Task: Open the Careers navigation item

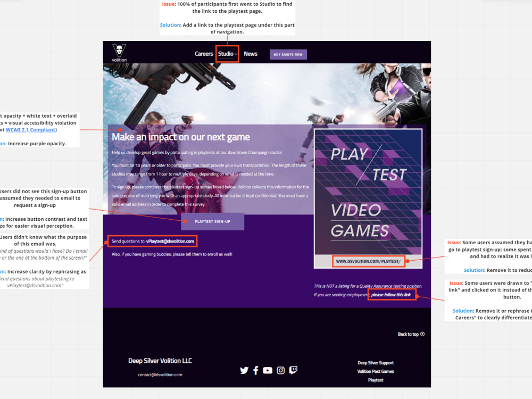Action: click(x=204, y=54)
